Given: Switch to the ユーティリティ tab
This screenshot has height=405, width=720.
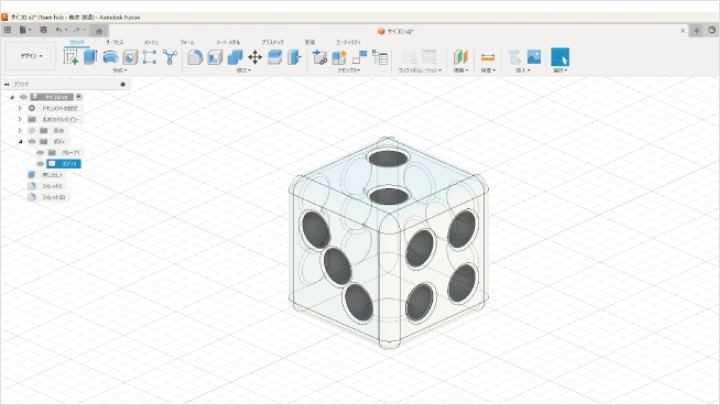Looking at the screenshot, I should [x=348, y=42].
